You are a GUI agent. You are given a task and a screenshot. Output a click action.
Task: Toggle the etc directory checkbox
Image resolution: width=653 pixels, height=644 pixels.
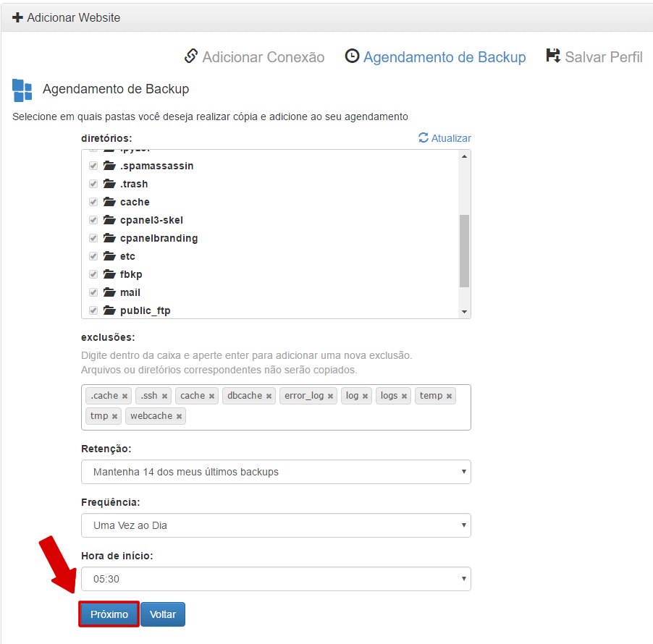point(93,256)
